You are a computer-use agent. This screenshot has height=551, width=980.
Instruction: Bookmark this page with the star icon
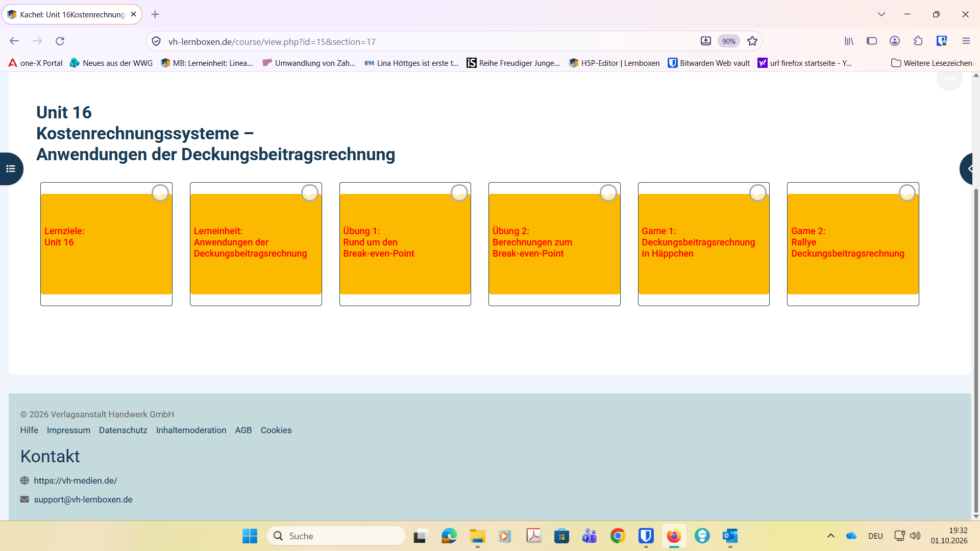click(x=752, y=41)
